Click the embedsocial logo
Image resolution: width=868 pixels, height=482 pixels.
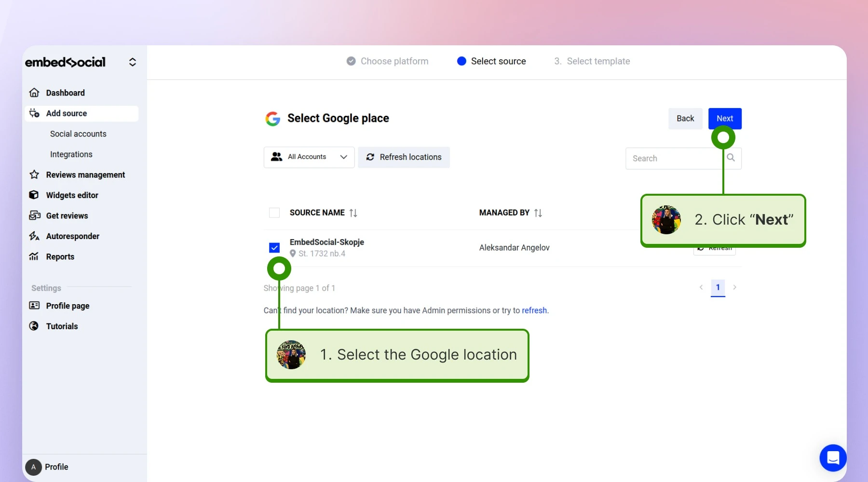point(65,62)
